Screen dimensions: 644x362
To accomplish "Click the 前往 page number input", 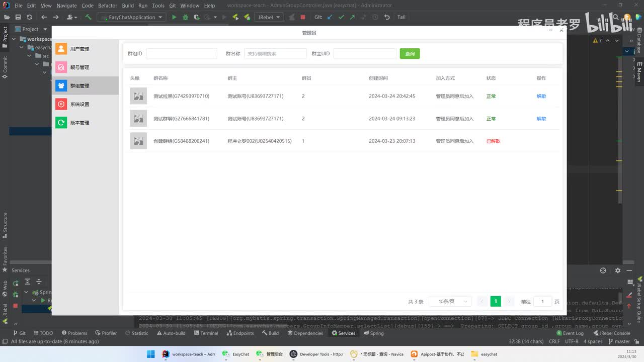I will (542, 302).
